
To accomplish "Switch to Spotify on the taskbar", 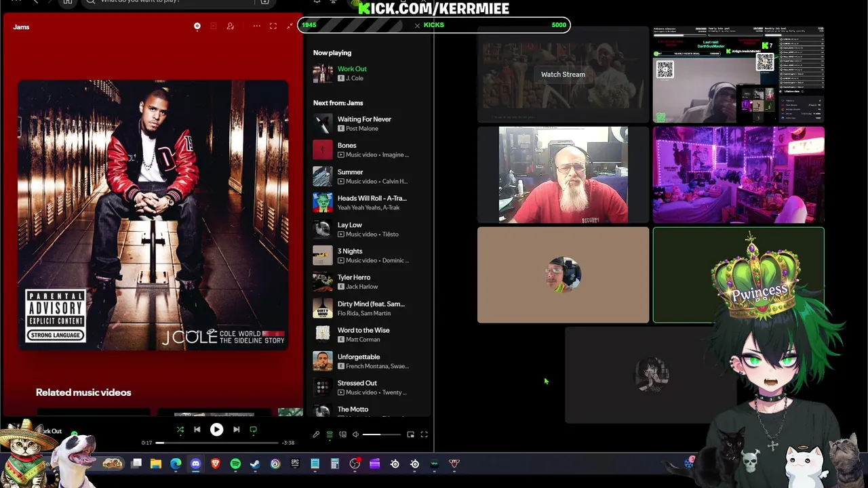I will (235, 464).
